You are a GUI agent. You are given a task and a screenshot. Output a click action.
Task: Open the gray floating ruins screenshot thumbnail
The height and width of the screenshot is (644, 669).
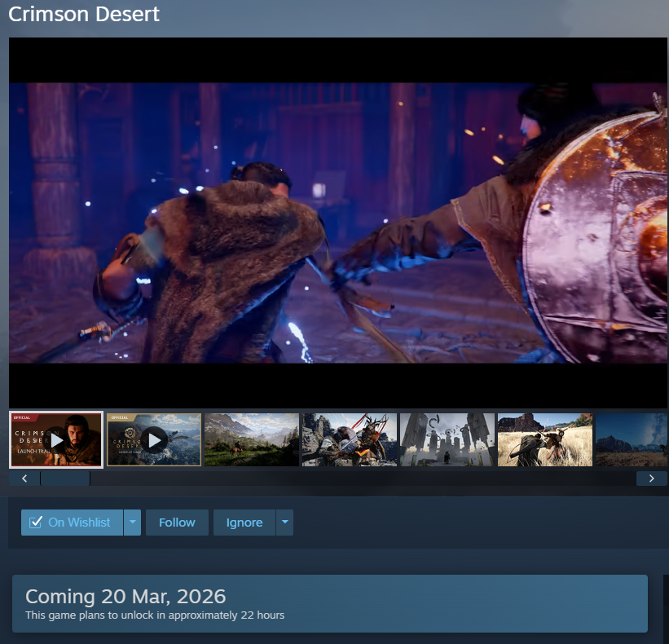447,439
